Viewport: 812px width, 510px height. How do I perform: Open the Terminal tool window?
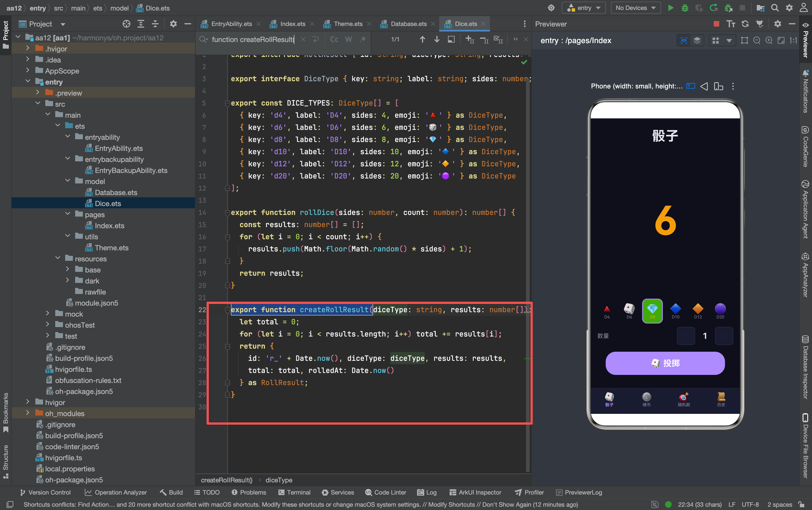pyautogui.click(x=294, y=492)
